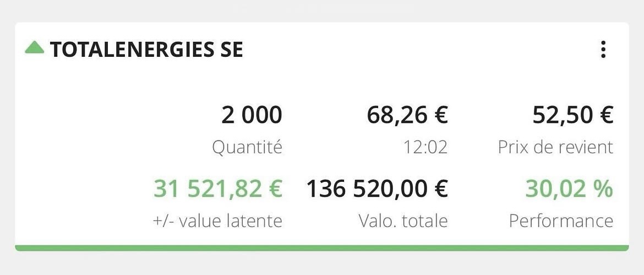
Task: Open the three-dot options menu
Action: coord(603,50)
